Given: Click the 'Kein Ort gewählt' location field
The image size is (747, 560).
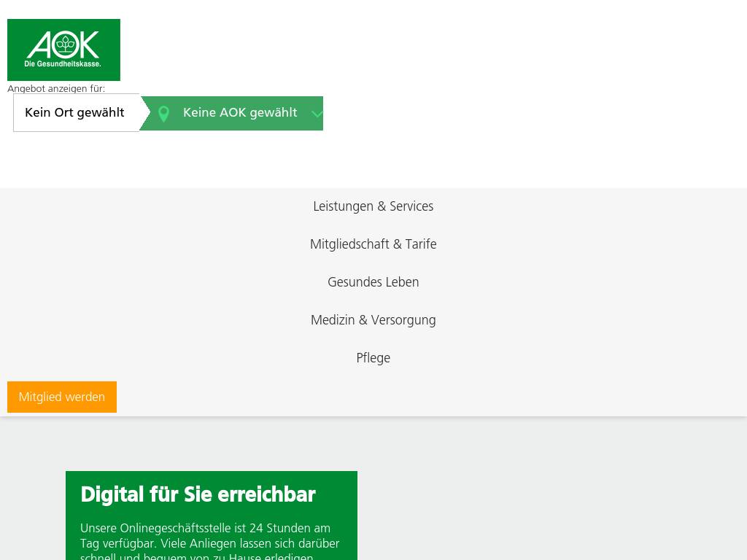Looking at the screenshot, I should (x=74, y=113).
